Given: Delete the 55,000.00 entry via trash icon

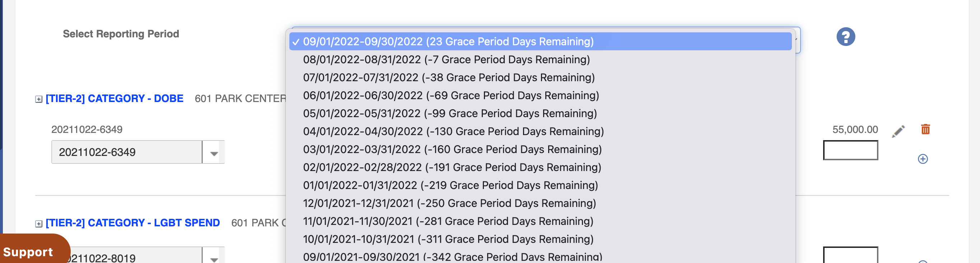Looking at the screenshot, I should point(925,129).
